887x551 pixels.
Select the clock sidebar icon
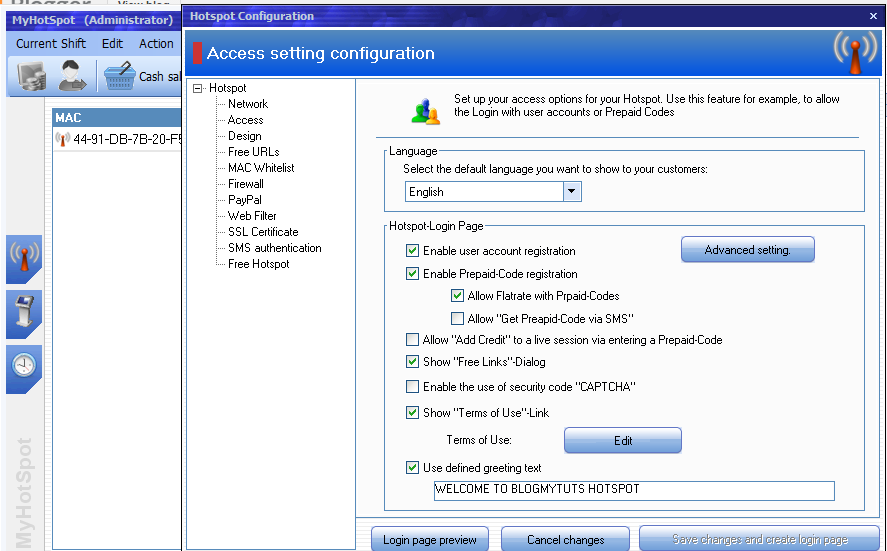(24, 368)
